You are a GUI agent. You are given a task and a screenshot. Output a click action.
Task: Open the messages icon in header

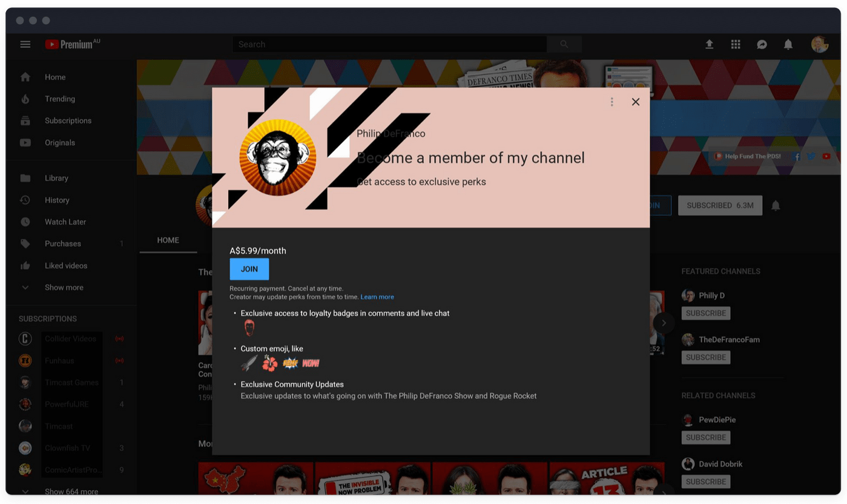click(x=762, y=44)
